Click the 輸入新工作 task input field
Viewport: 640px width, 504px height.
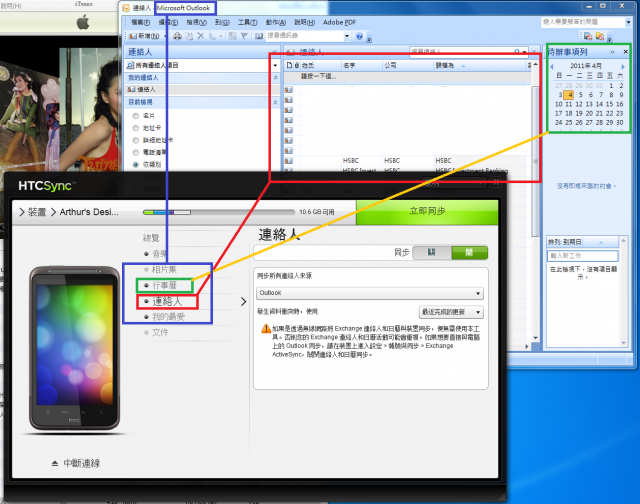tap(582, 256)
